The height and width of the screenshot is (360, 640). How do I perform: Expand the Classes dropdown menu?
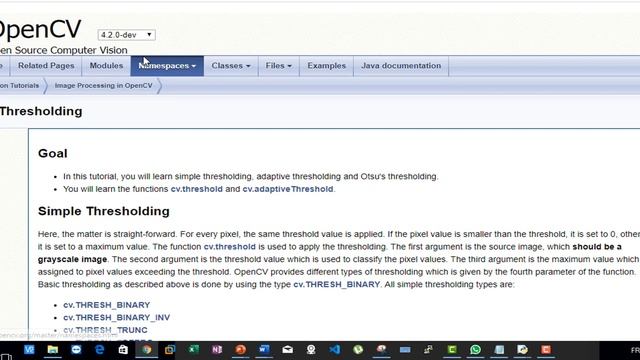[x=231, y=66]
